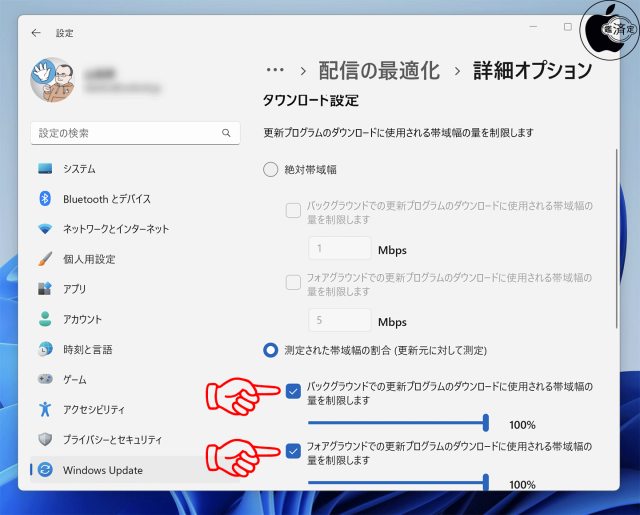Open ネットワークとインターネット settings

click(x=135, y=229)
